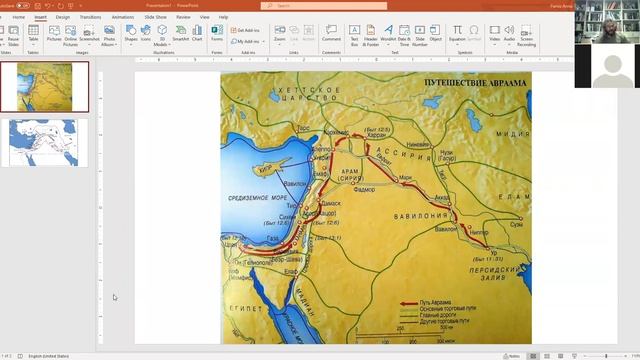
Task: Click the My Add-ins button
Action: coord(245,41)
